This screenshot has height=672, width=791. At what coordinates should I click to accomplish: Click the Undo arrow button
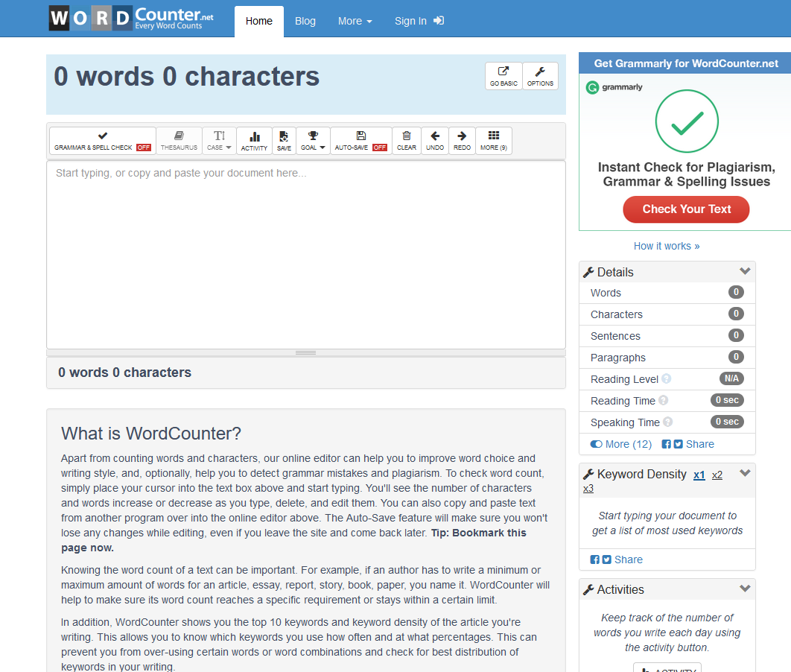point(435,141)
